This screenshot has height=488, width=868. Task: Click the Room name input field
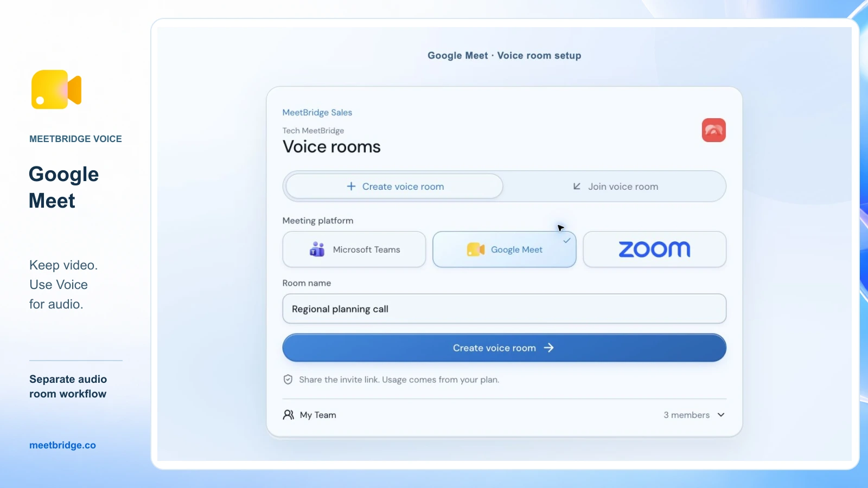point(505,309)
